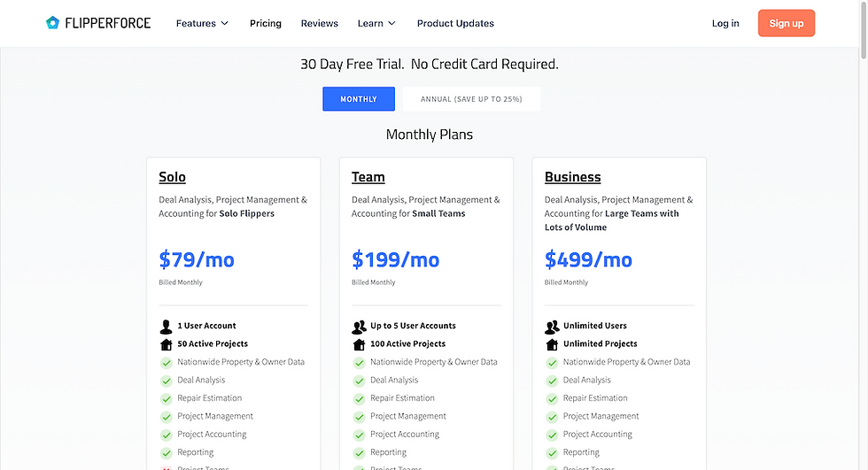
Task: Click the users icon beside Up to 5 User Accounts
Action: (x=359, y=326)
